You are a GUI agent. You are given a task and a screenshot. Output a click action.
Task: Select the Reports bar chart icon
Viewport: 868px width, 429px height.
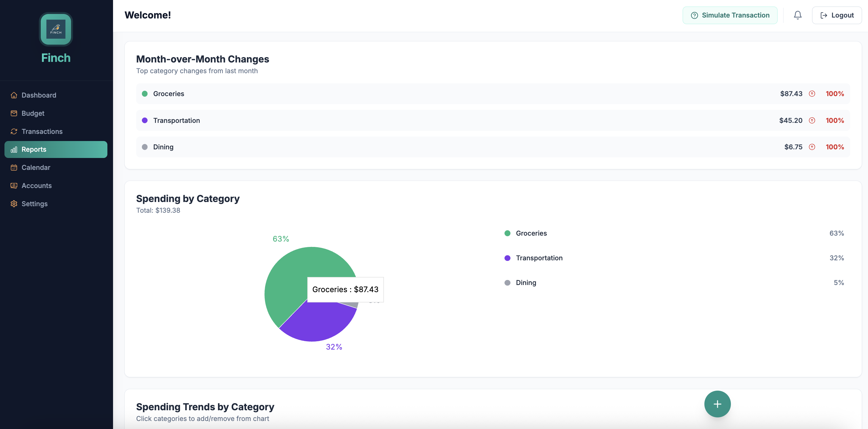14,150
